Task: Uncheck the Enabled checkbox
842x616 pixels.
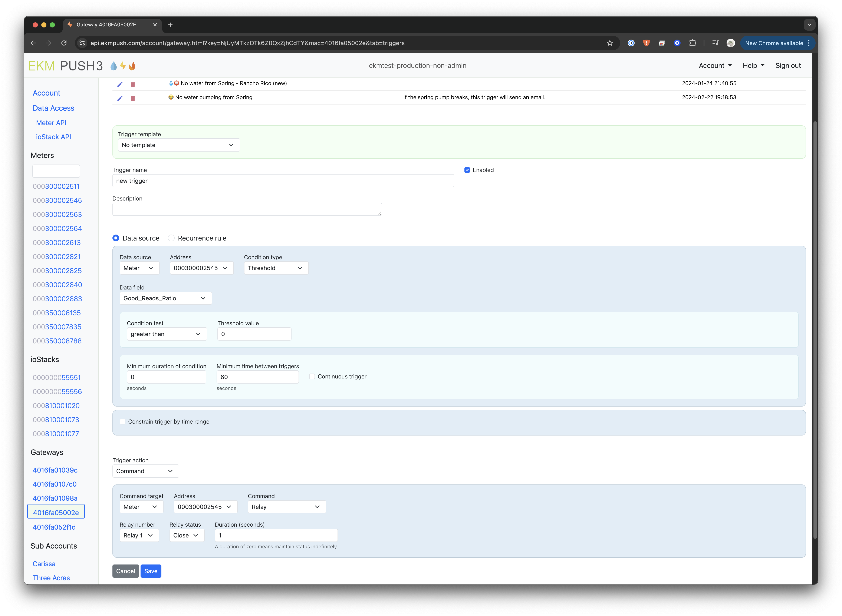Action: click(467, 170)
